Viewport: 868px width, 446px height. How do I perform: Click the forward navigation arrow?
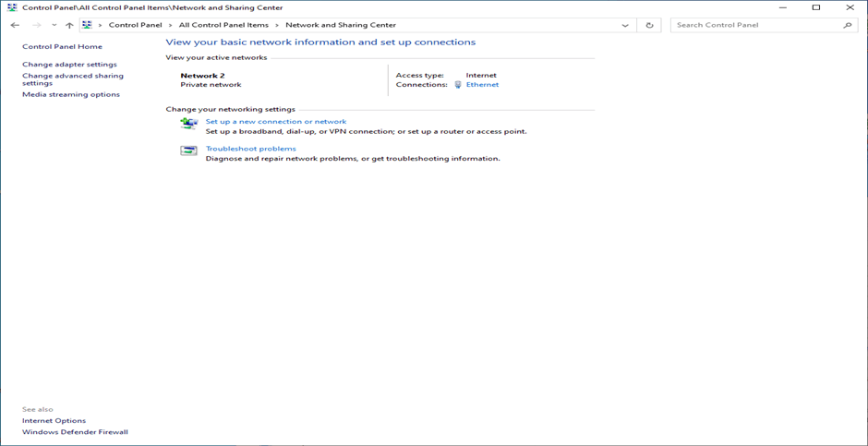[x=37, y=26]
